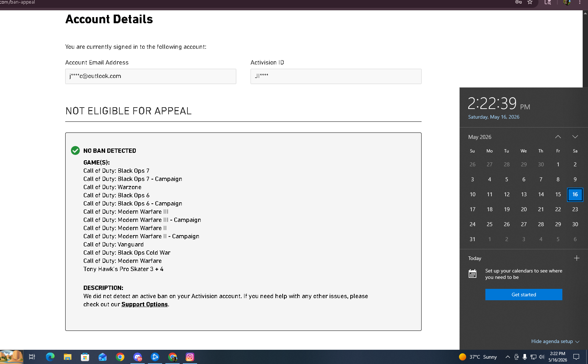This screenshot has height=364, width=588.
Task: Click Modern Warfare II - Campaign entry
Action: (x=141, y=236)
